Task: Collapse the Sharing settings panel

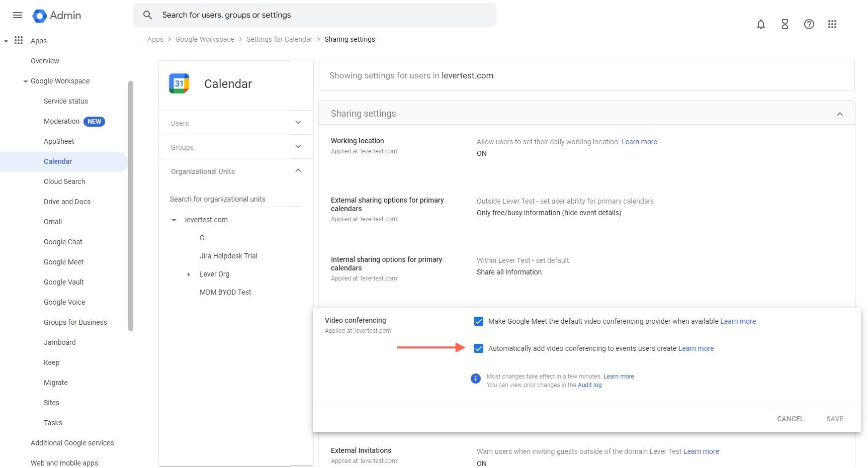Action: (839, 114)
